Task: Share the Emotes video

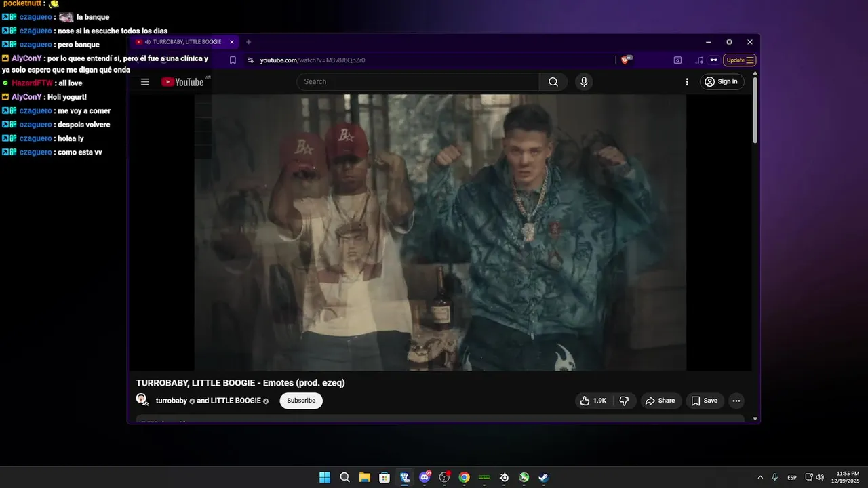Action: [x=660, y=401]
